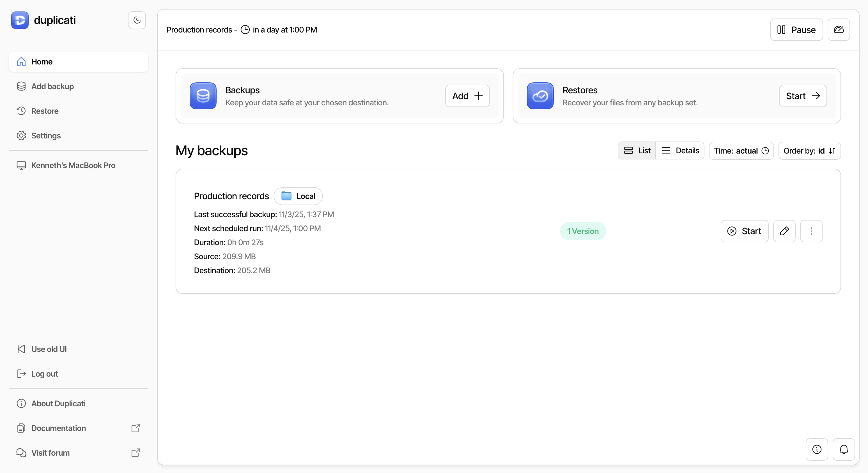The width and height of the screenshot is (868, 473).
Task: Click the Add backup plus button
Action: click(467, 96)
